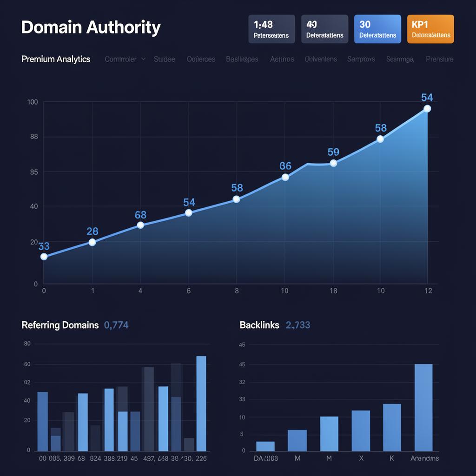Click the 85 y-axis label
The image size is (476, 476).
[34, 172]
